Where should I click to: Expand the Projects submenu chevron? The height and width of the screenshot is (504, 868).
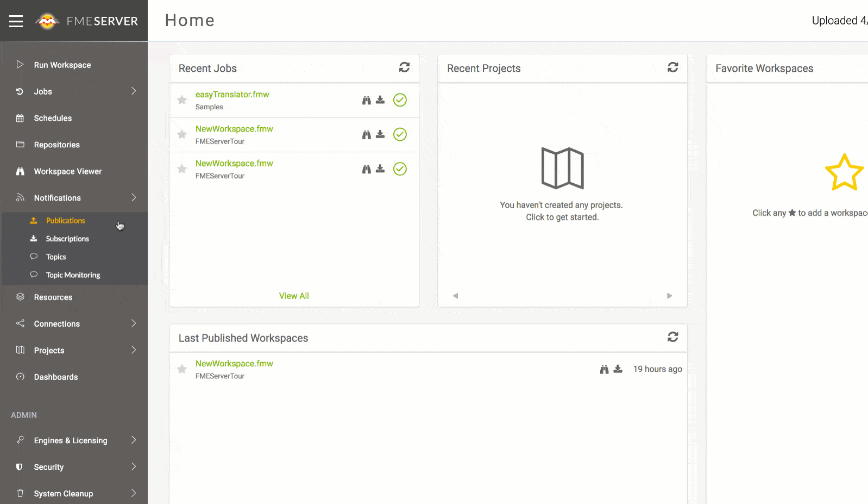click(x=134, y=350)
